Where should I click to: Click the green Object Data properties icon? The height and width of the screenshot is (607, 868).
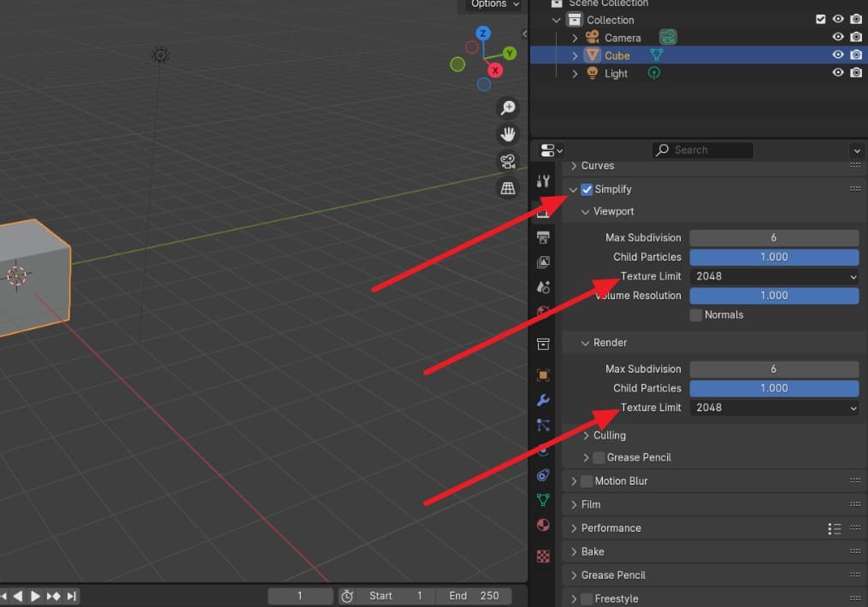pos(542,500)
